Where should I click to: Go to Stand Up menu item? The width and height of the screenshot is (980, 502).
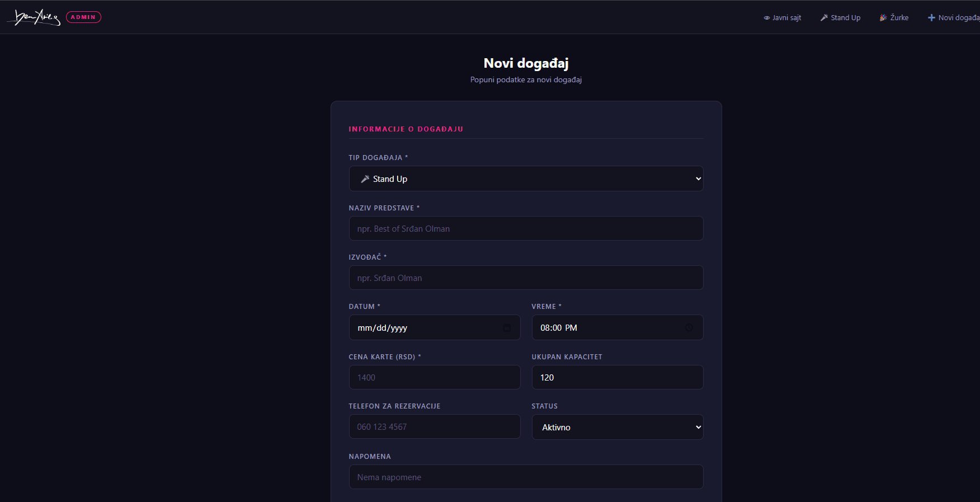840,18
